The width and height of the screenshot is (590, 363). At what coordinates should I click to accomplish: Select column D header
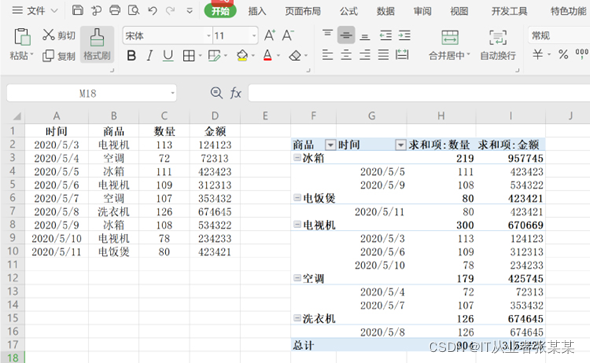[215, 115]
